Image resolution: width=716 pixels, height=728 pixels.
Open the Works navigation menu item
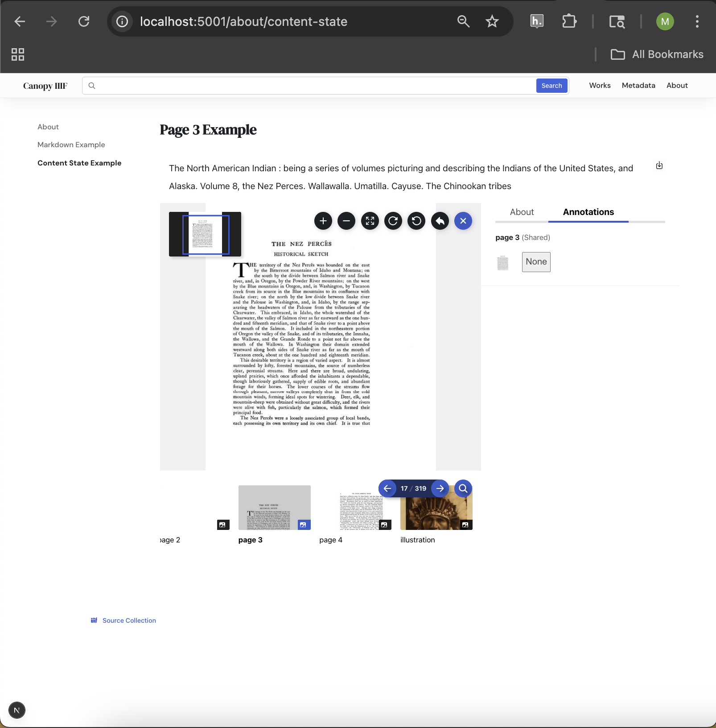[600, 85]
